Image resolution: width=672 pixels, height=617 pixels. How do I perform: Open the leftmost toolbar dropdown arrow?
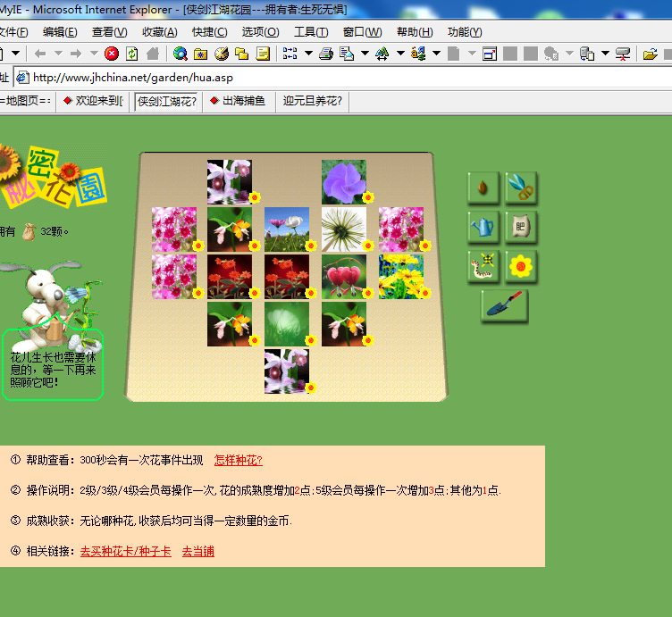(15, 53)
